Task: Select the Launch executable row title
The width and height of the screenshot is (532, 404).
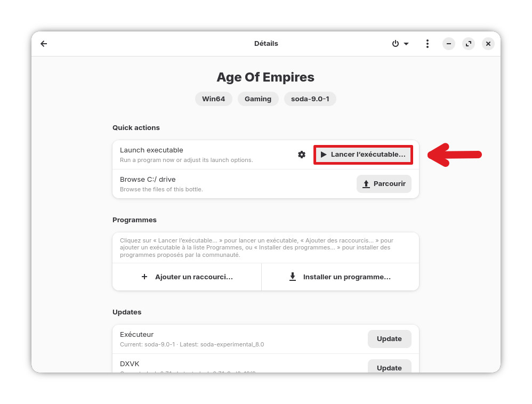Action: tap(151, 150)
